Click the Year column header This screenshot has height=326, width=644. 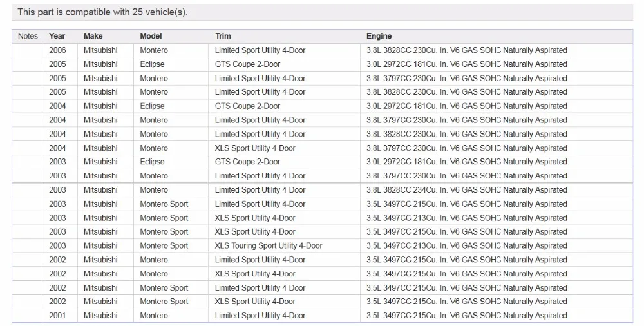point(57,36)
